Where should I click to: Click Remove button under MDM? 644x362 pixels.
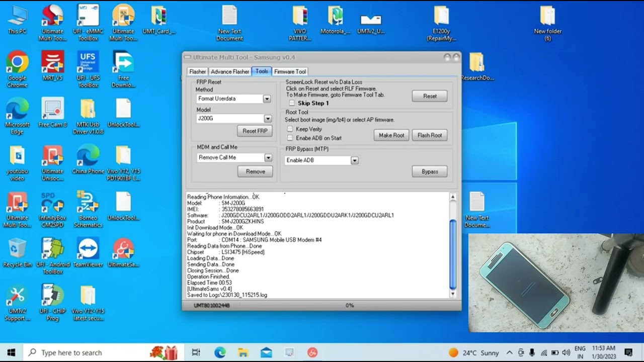pyautogui.click(x=255, y=171)
